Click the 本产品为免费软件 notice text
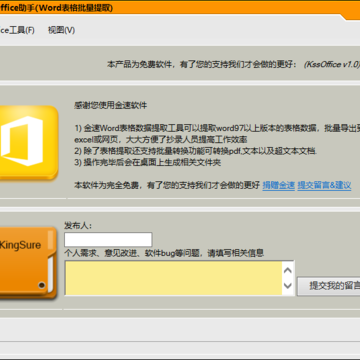The height and width of the screenshot is (360, 360). (x=202, y=64)
